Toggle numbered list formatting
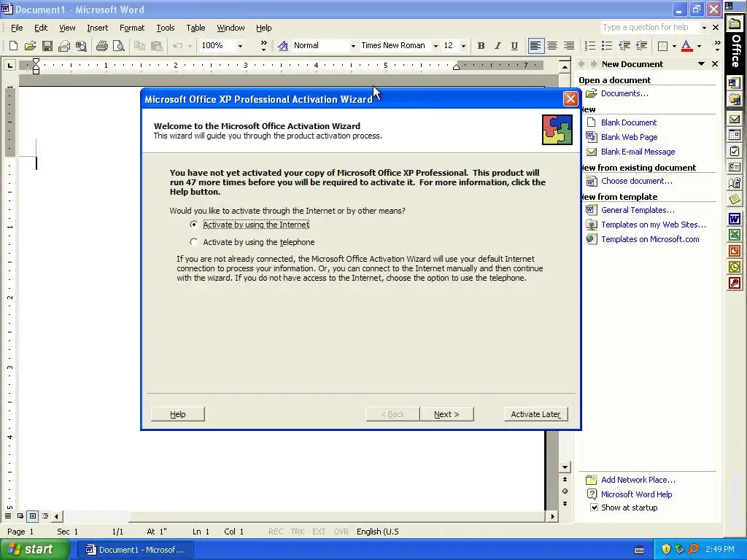747x560 pixels. (589, 46)
